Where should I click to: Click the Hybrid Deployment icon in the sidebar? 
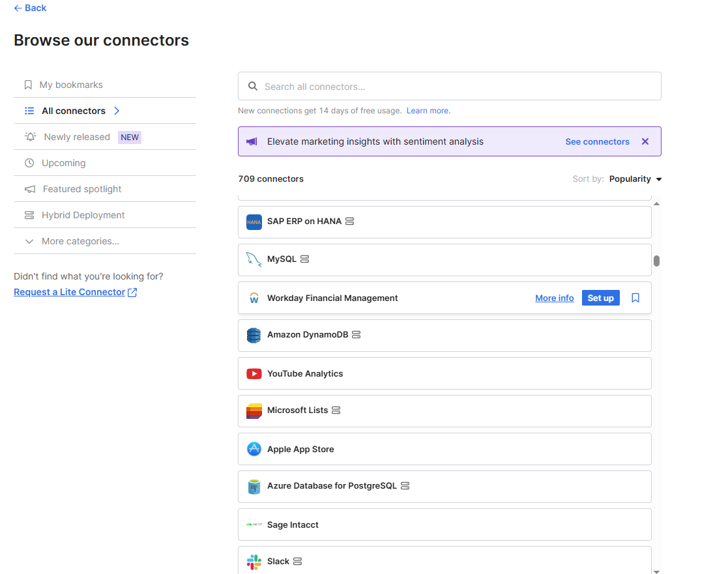pyautogui.click(x=29, y=214)
